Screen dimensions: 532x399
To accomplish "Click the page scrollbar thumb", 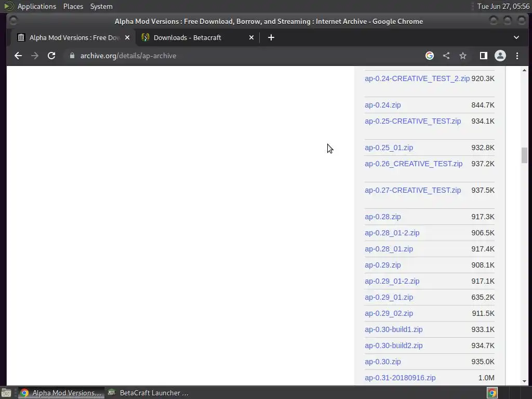I will click(524, 155).
